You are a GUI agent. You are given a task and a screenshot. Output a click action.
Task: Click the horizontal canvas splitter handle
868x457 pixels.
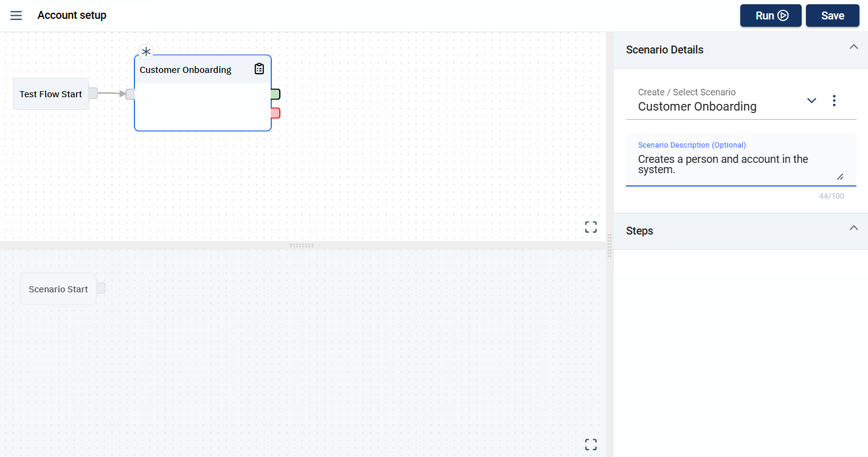[302, 246]
